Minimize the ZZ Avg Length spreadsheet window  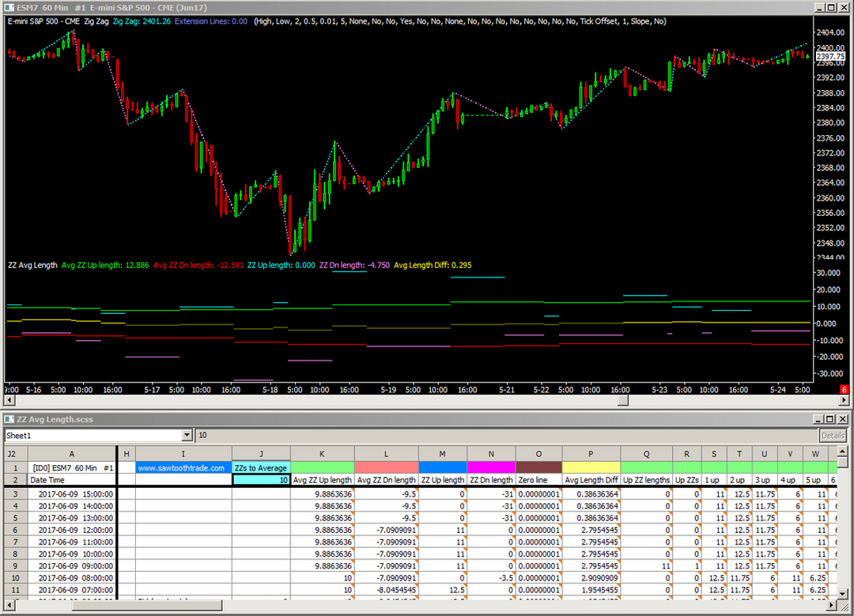coord(817,419)
